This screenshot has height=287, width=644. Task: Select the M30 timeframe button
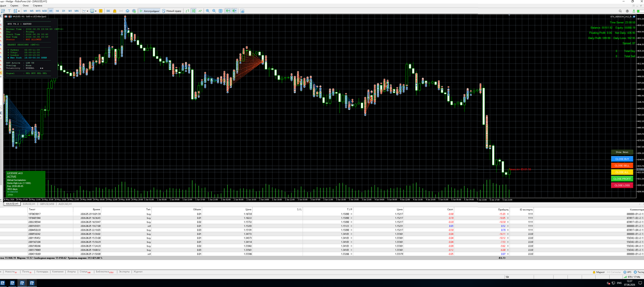[x=44, y=10]
